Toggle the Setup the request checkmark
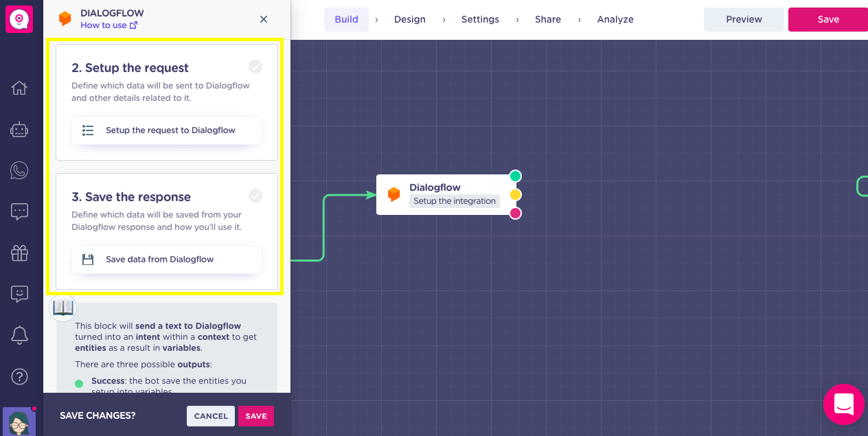 click(x=255, y=67)
